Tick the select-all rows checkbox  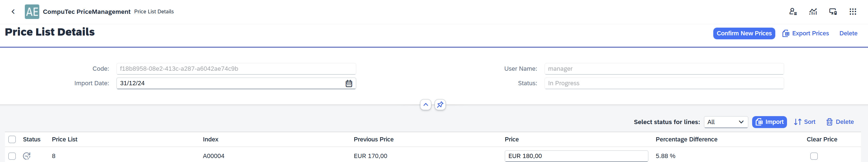click(12, 140)
